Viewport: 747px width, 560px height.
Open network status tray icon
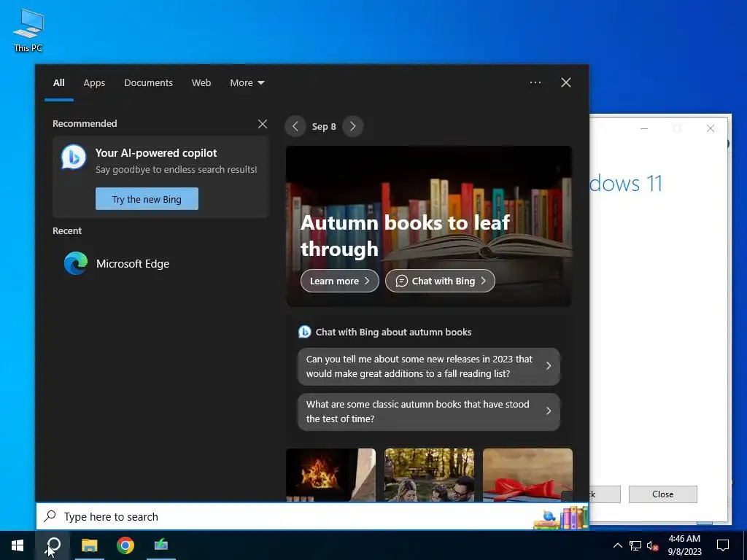coord(635,545)
